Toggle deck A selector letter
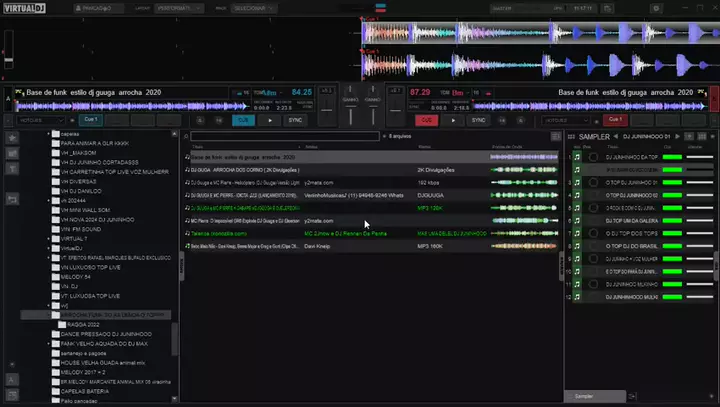720x407 pixels. (8, 98)
